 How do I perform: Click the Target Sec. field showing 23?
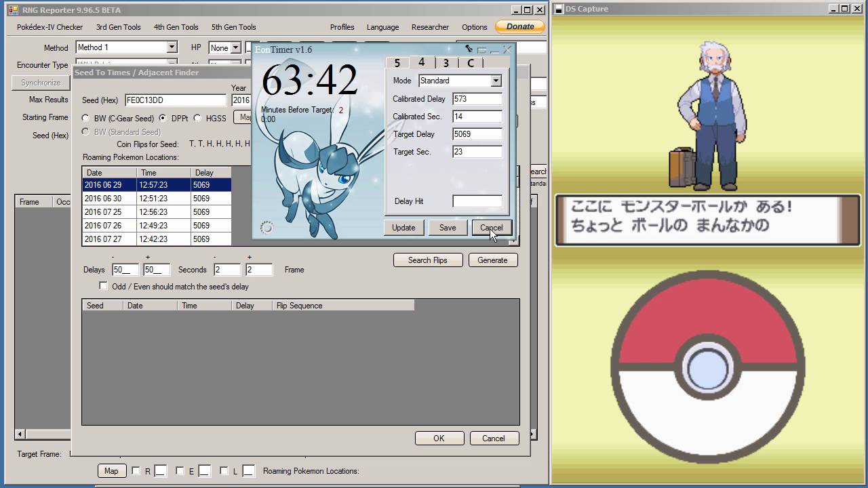[477, 152]
